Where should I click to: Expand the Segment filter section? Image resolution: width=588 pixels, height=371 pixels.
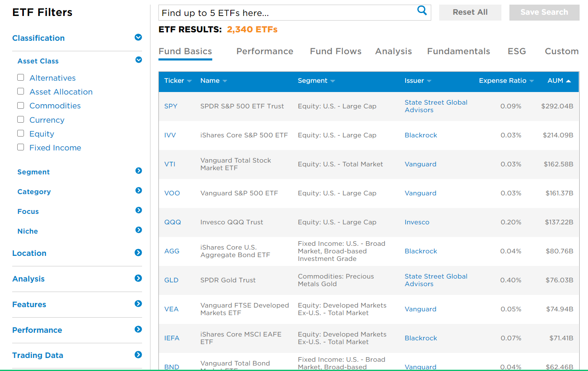click(x=138, y=171)
